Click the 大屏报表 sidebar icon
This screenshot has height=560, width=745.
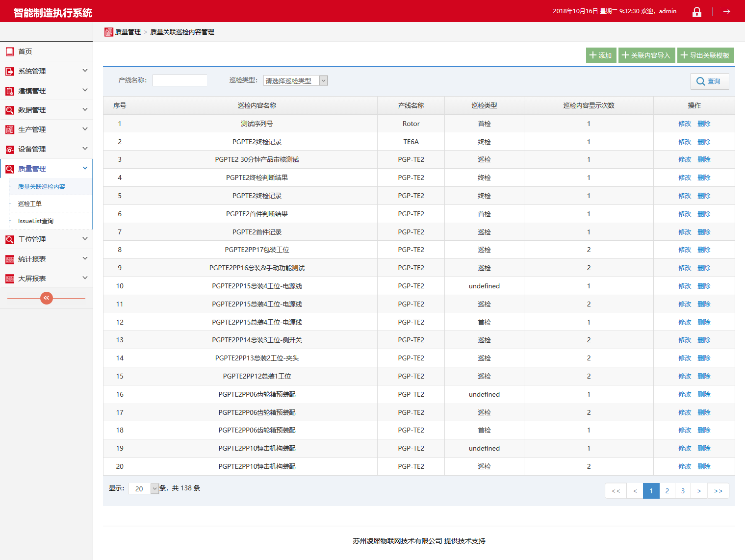click(10, 279)
